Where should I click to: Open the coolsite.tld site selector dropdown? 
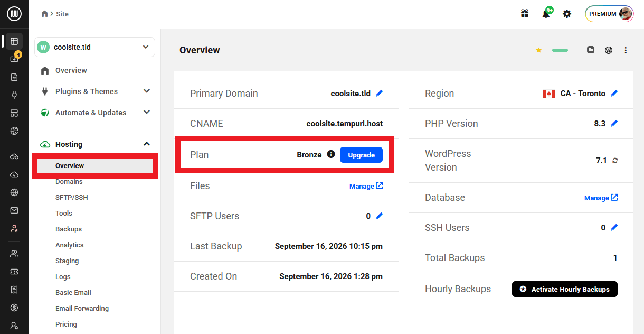click(x=95, y=47)
